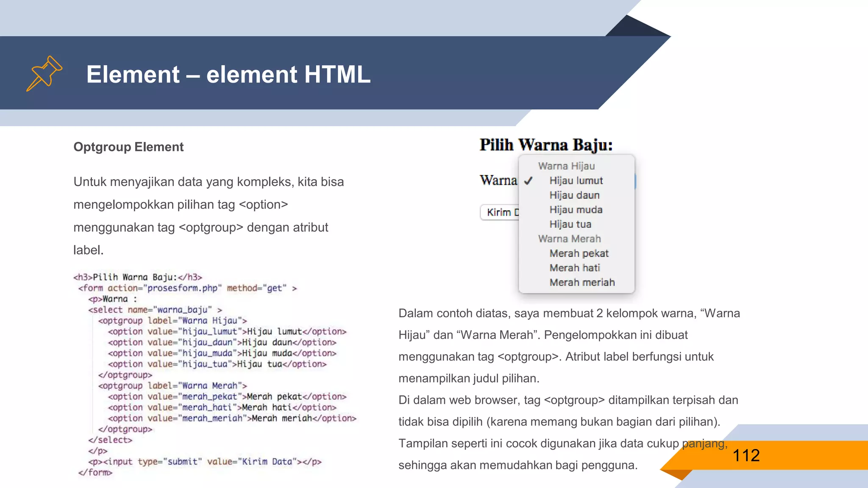868x488 pixels.
Task: Click the orange pushpin icon in header
Action: (x=44, y=73)
